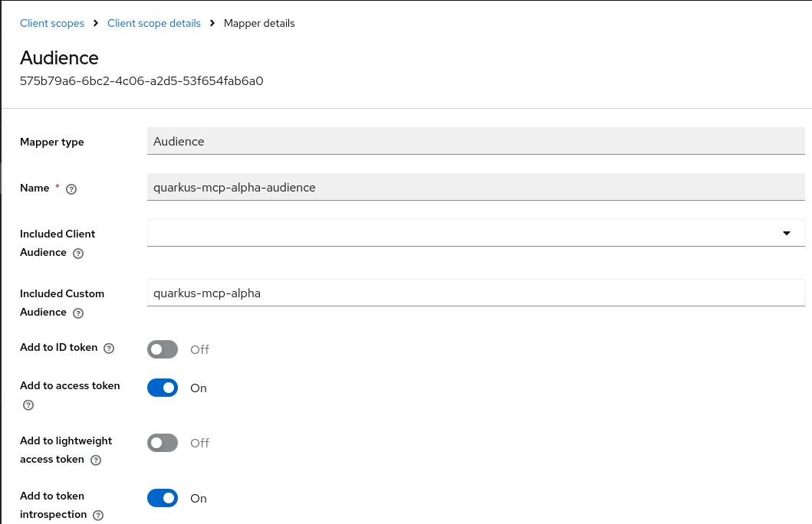Image resolution: width=812 pixels, height=524 pixels.
Task: Turn off Add to token introspection
Action: pos(163,498)
